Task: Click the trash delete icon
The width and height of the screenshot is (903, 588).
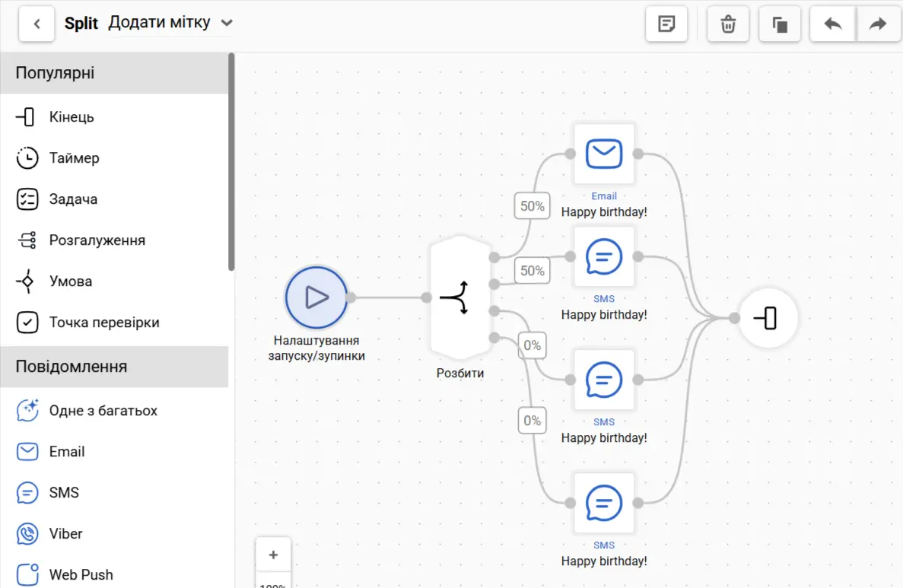Action: coord(728,24)
